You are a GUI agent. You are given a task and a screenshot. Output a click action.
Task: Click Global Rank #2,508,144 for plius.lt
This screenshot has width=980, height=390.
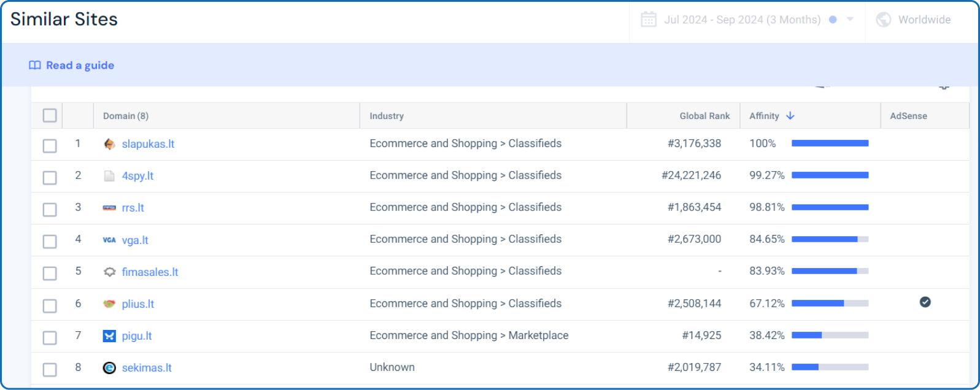pyautogui.click(x=695, y=304)
